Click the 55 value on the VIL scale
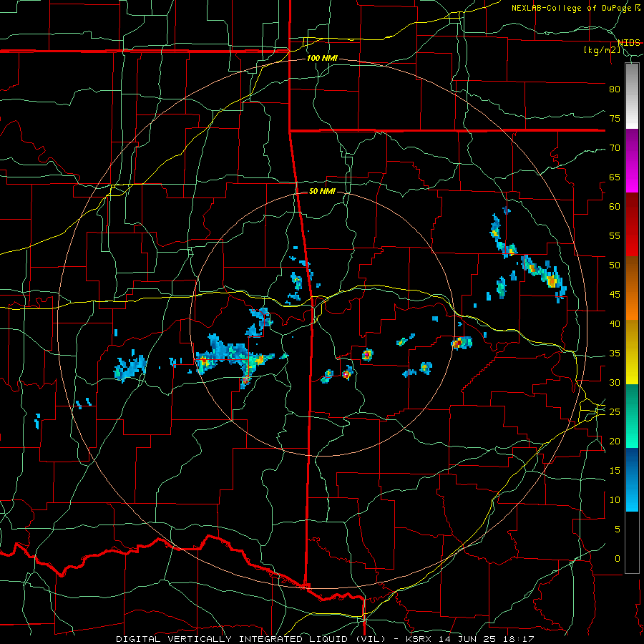Image resolution: width=644 pixels, height=644 pixels. (x=615, y=236)
